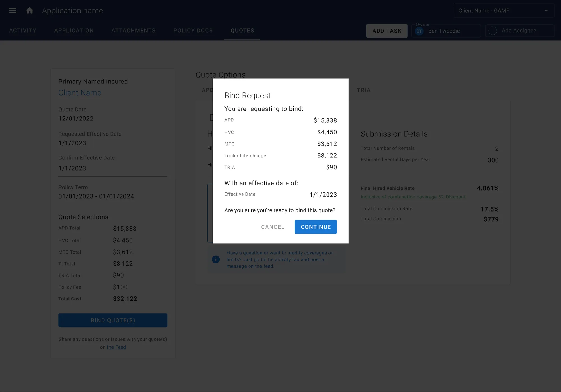
Task: Click the Estimated Rental Days 300 value
Action: pyautogui.click(x=493, y=160)
